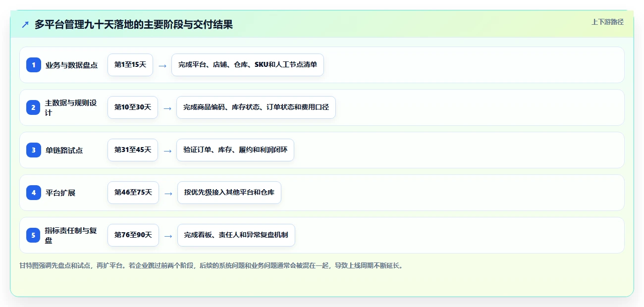Viewport: 644px width, 307px height.
Task: Click the 第10至30天 time chip
Action: coord(133,107)
